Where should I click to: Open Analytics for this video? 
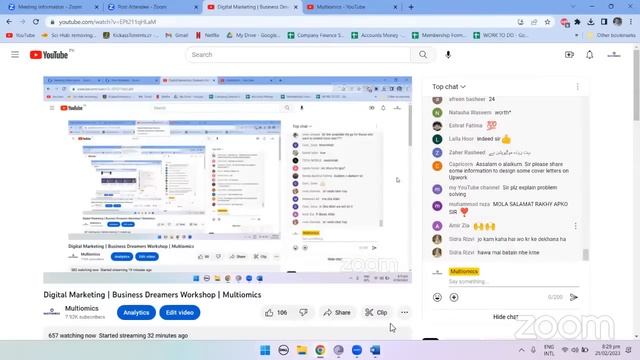136,313
